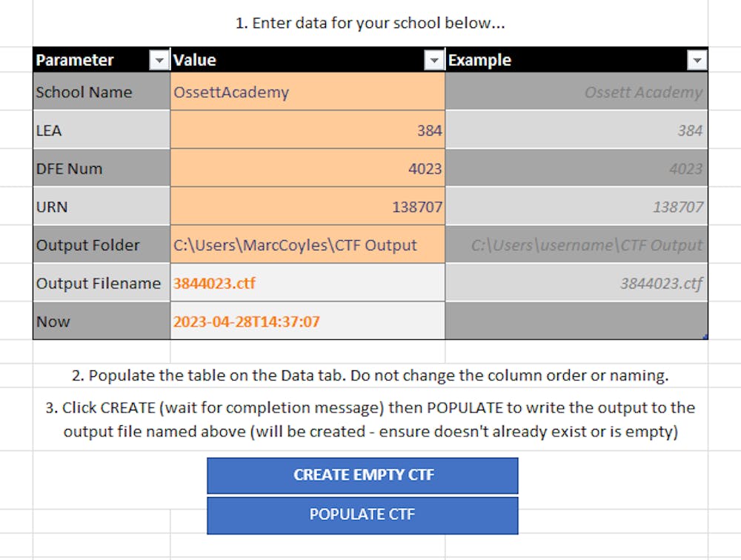This screenshot has height=560, width=741.
Task: Select the orange 3844023.ctf output filename cell
Action: coord(307,283)
